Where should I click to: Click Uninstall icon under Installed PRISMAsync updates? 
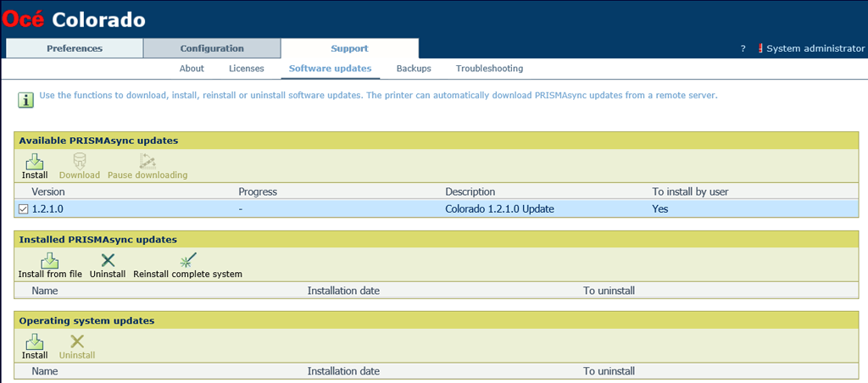(108, 260)
